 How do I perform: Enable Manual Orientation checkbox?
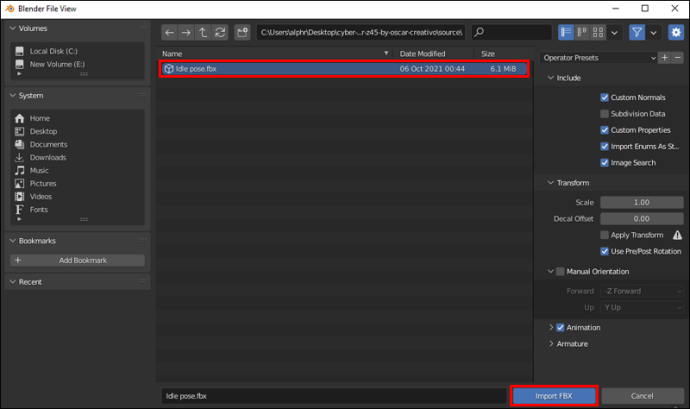[x=560, y=272]
